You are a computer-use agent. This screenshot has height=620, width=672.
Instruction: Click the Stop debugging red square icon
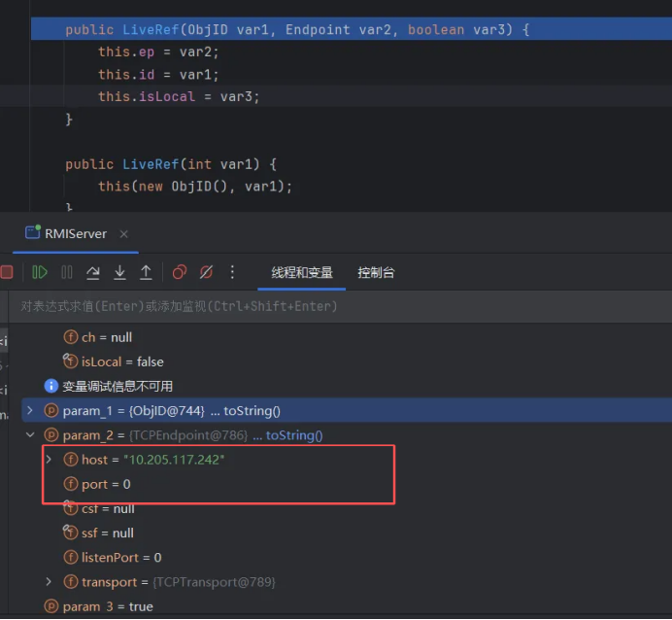6,273
